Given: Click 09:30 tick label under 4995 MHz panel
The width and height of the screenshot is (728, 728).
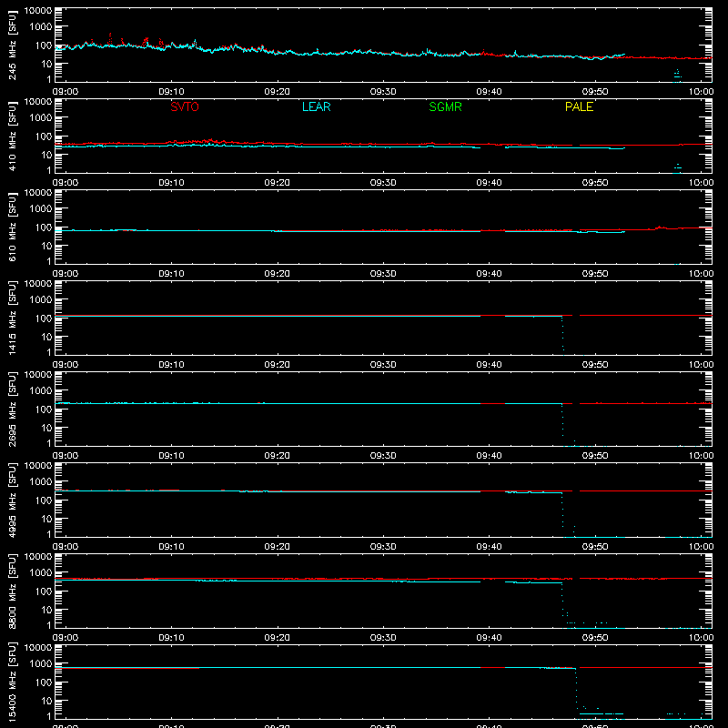Looking at the screenshot, I should click(383, 547).
